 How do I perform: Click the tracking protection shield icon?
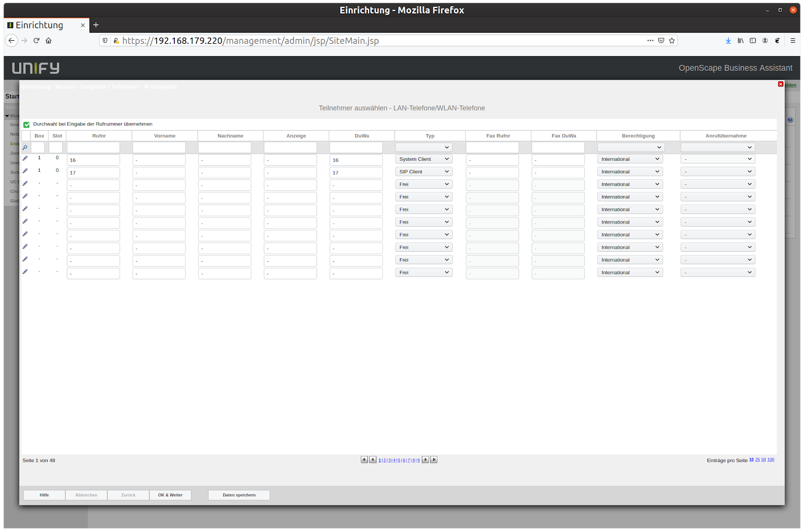pyautogui.click(x=105, y=41)
